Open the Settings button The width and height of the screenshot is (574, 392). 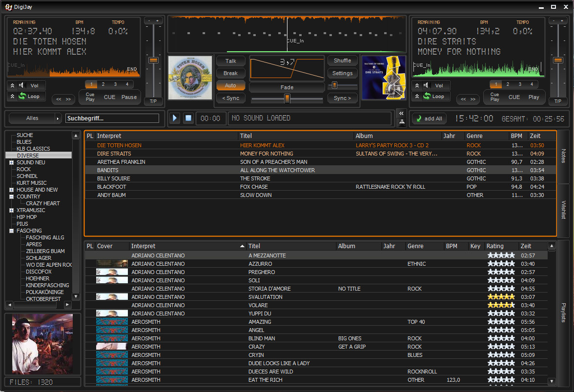coord(342,73)
